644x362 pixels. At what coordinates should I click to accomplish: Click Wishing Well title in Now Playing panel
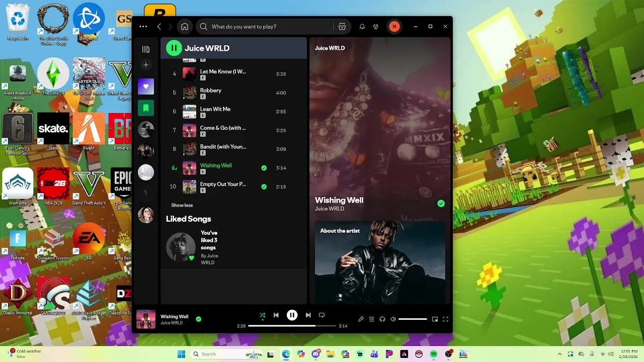tap(339, 200)
